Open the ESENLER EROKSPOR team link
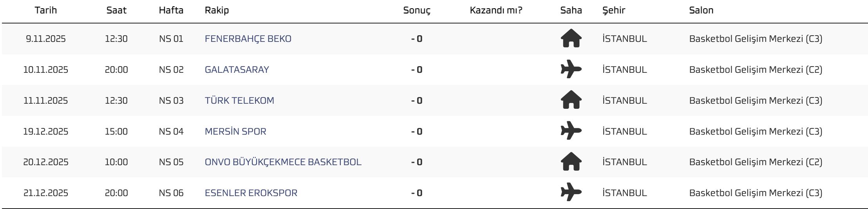This screenshot has height=209, width=868. click(251, 193)
